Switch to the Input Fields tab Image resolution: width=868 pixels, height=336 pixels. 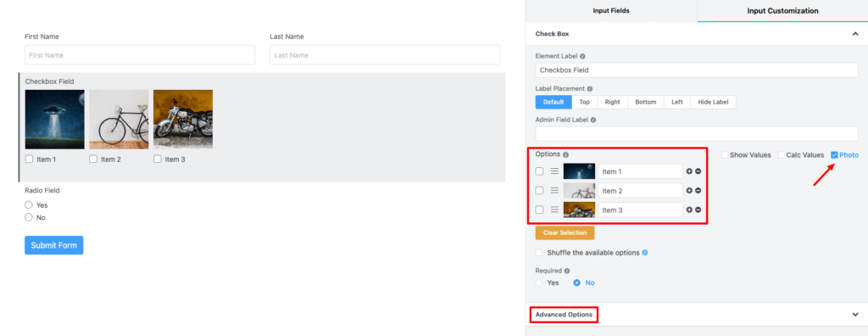coord(610,10)
